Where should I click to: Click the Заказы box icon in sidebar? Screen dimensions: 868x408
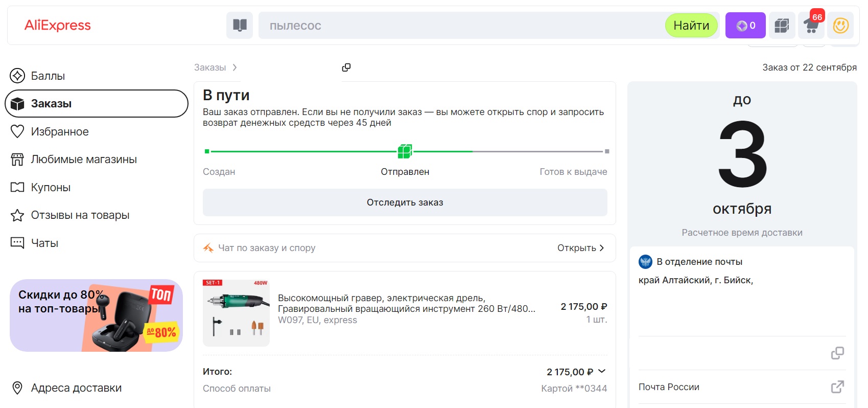coord(17,104)
